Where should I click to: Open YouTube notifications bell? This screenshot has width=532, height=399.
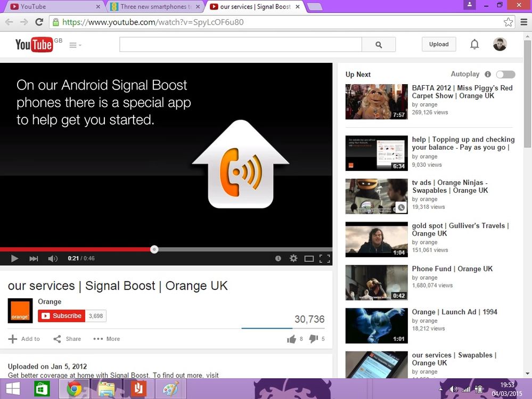(474, 44)
